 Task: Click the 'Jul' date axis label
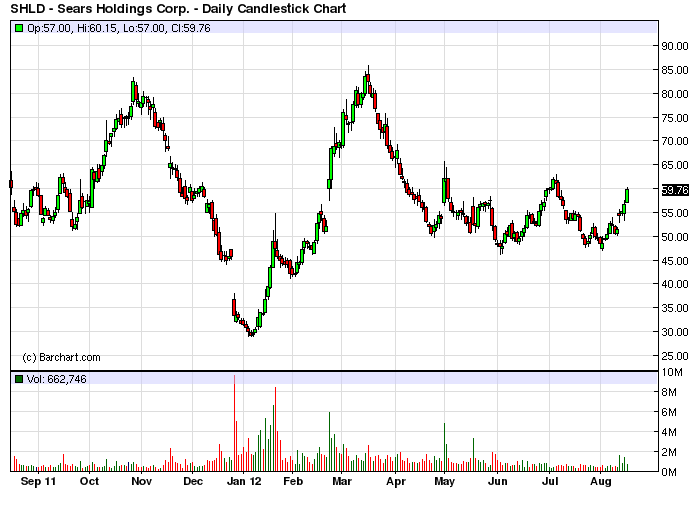click(550, 481)
